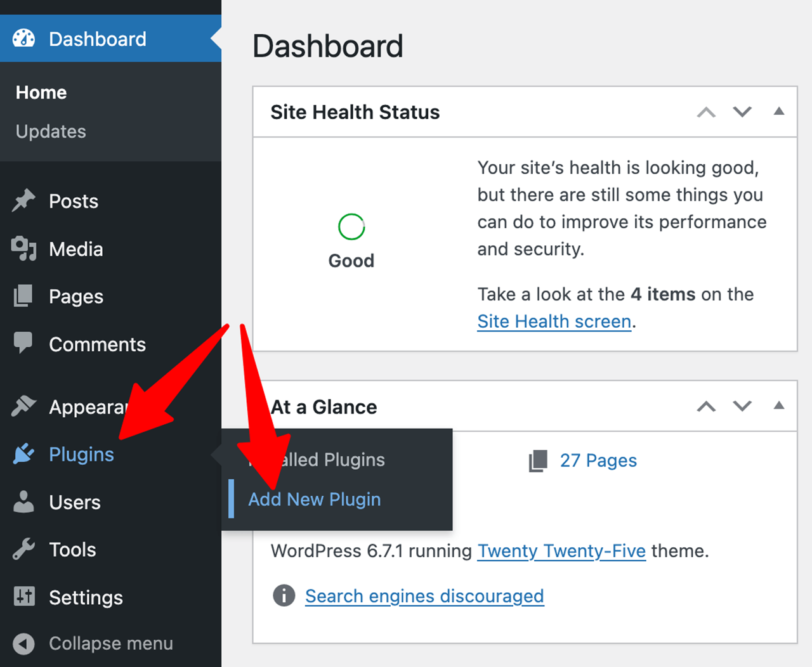Click the Dashboard gauge icon

point(24,39)
